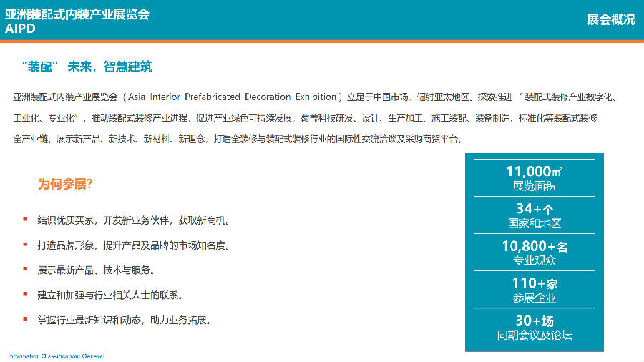Click the 为何参展? orange heading
644x362 pixels.
pyautogui.click(x=65, y=184)
